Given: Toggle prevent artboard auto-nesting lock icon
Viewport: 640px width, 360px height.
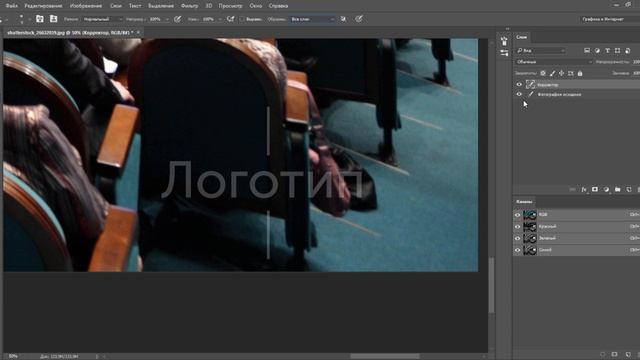Looking at the screenshot, I should click(x=571, y=73).
